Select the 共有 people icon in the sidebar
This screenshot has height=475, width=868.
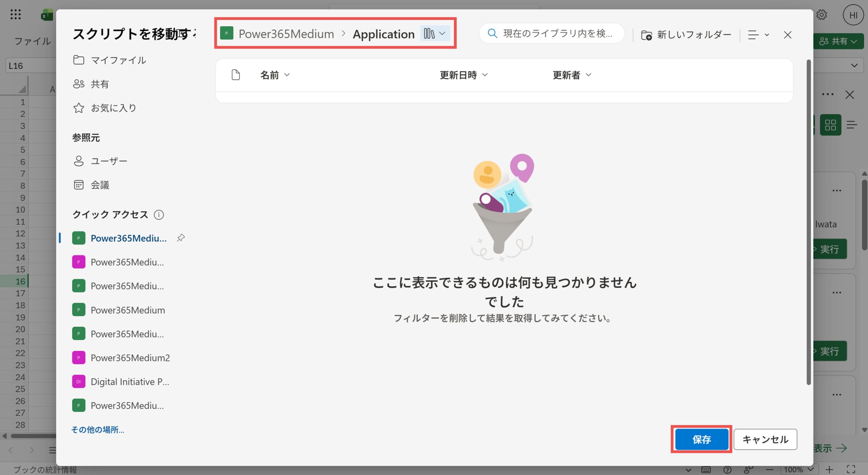point(79,84)
